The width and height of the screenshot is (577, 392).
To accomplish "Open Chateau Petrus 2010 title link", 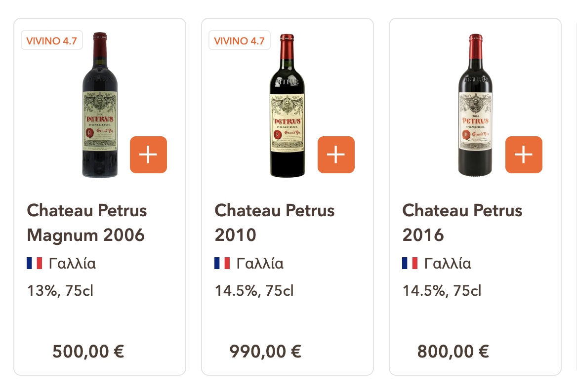I will [x=275, y=223].
